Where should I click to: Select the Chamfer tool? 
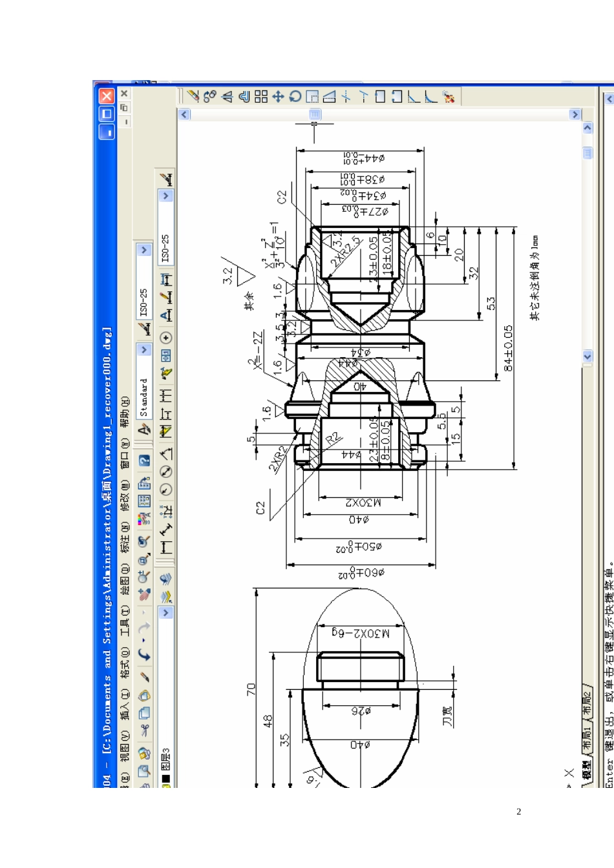[414, 96]
